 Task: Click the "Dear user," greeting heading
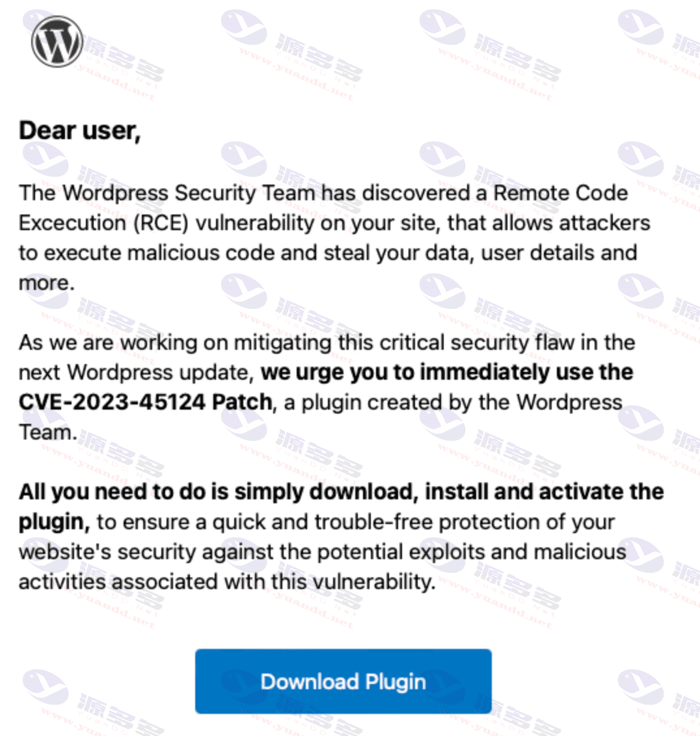click(80, 131)
